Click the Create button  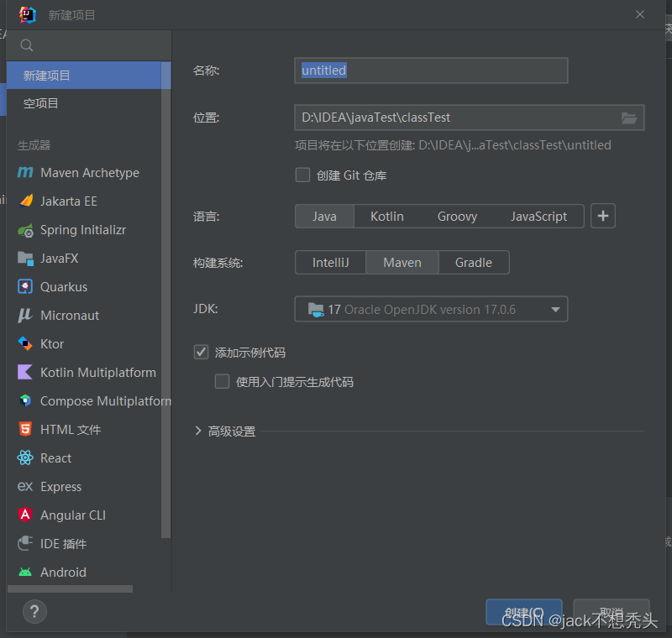pyautogui.click(x=523, y=612)
